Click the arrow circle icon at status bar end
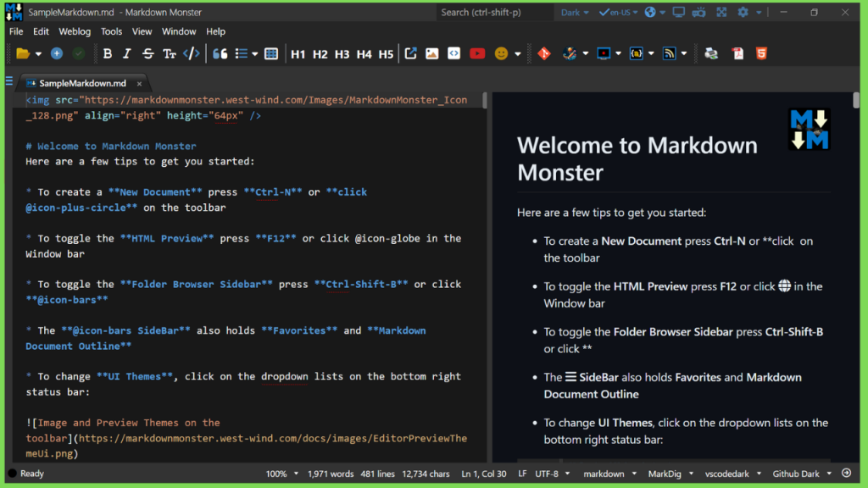 [847, 473]
